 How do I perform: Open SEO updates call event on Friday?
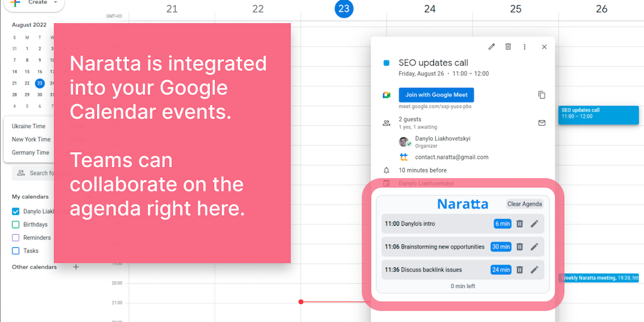599,115
